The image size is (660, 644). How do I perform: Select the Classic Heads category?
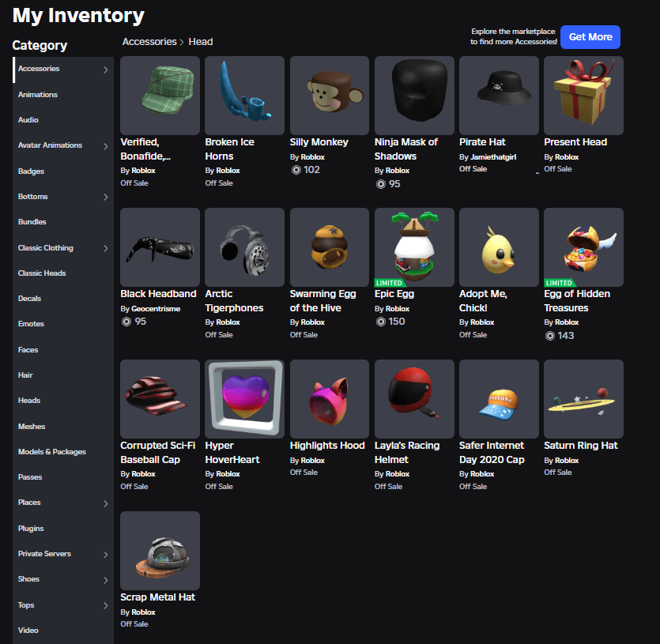click(63, 273)
